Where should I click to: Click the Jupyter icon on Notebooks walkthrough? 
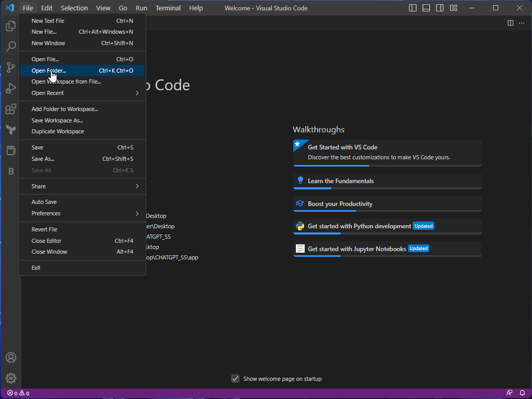pyautogui.click(x=300, y=249)
